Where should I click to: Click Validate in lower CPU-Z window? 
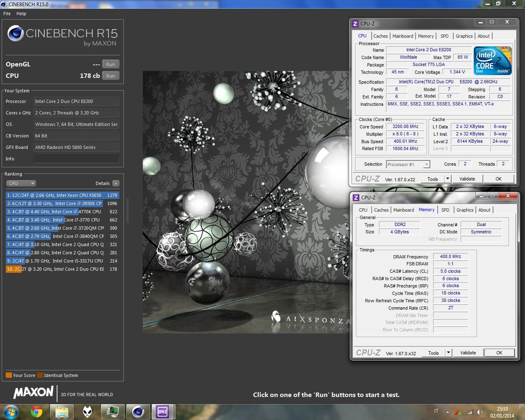click(468, 353)
